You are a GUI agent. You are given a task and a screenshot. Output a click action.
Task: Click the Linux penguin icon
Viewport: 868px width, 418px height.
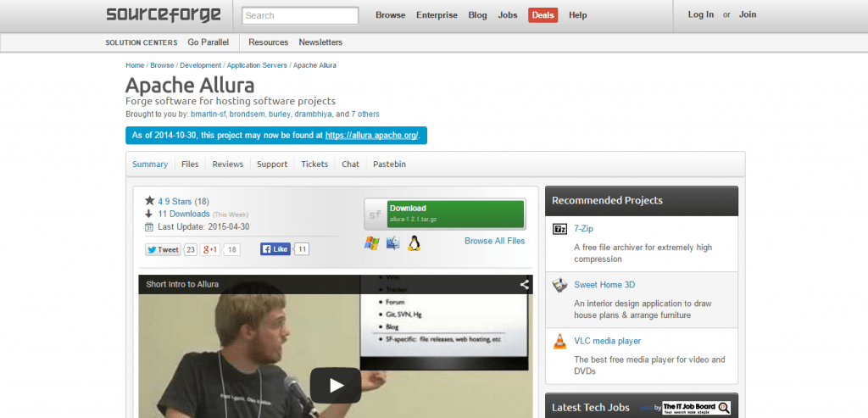(x=414, y=242)
